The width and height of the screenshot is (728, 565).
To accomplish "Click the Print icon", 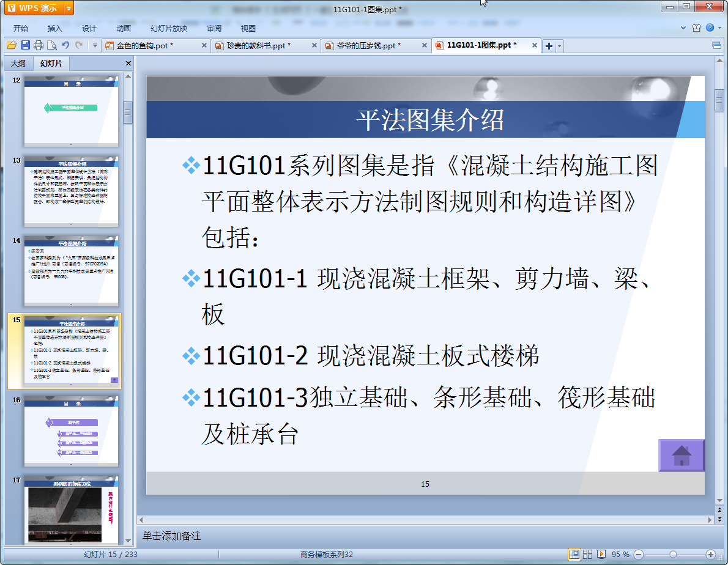I will (x=39, y=45).
